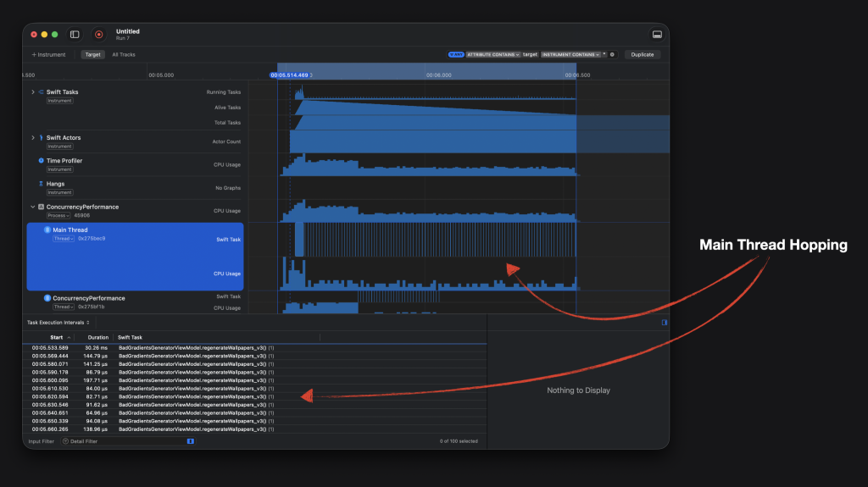Toggle the extended detail inspector icon
Screen dimensions: 868x487
pos(665,323)
